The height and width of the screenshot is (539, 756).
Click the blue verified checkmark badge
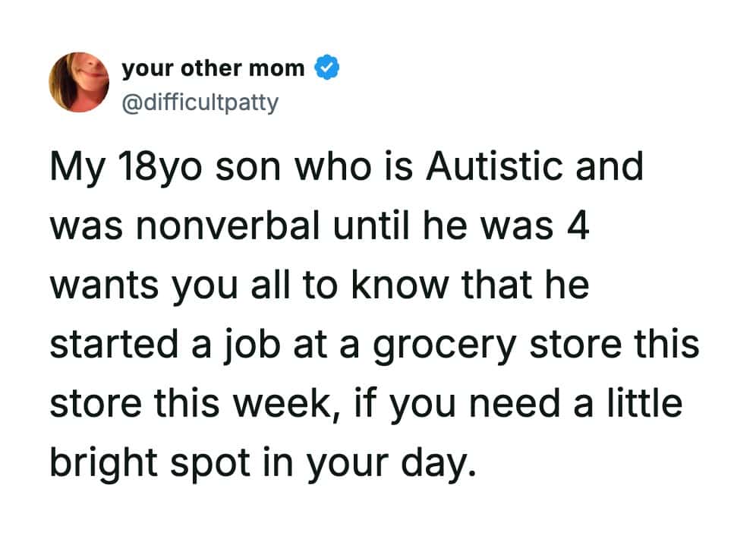pyautogui.click(x=326, y=69)
